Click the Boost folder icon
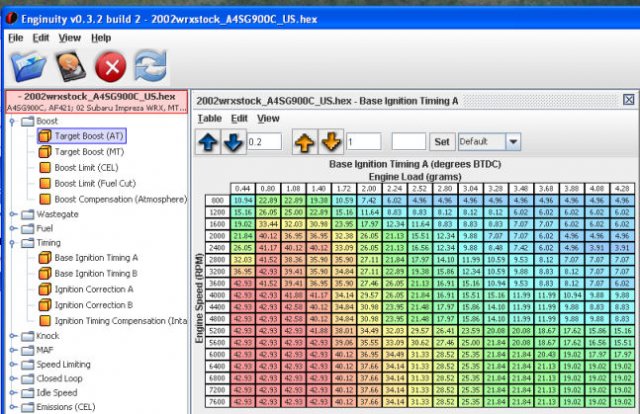The height and width of the screenshot is (414, 640). pyautogui.click(x=28, y=121)
